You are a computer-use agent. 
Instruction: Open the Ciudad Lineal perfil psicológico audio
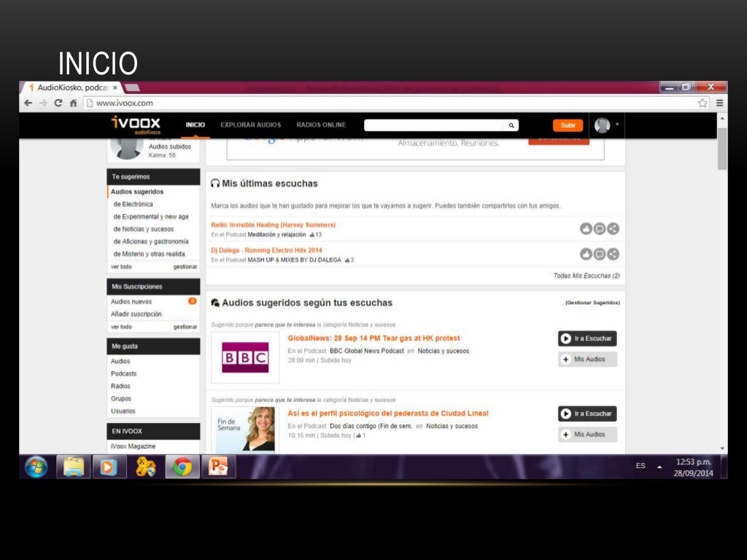tap(388, 413)
